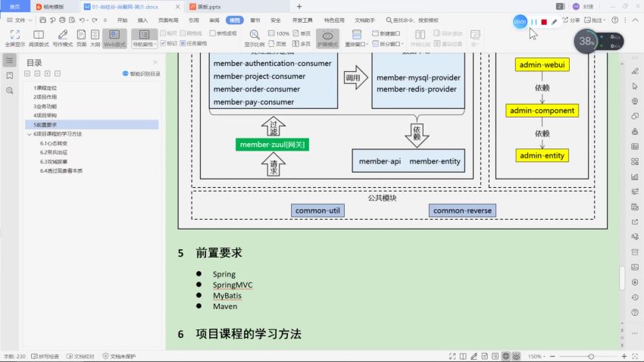Select single page view (单页)
644x362 pixels.
[x=302, y=33]
